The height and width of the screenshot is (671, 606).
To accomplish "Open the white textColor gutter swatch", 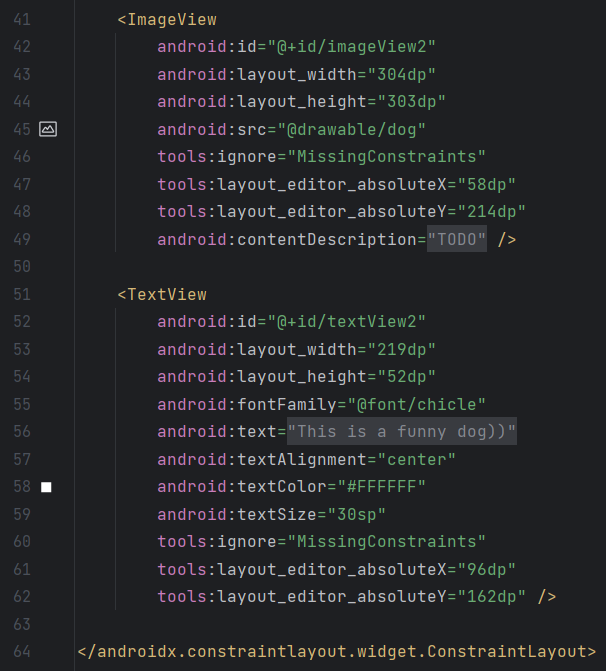I will tap(46, 487).
